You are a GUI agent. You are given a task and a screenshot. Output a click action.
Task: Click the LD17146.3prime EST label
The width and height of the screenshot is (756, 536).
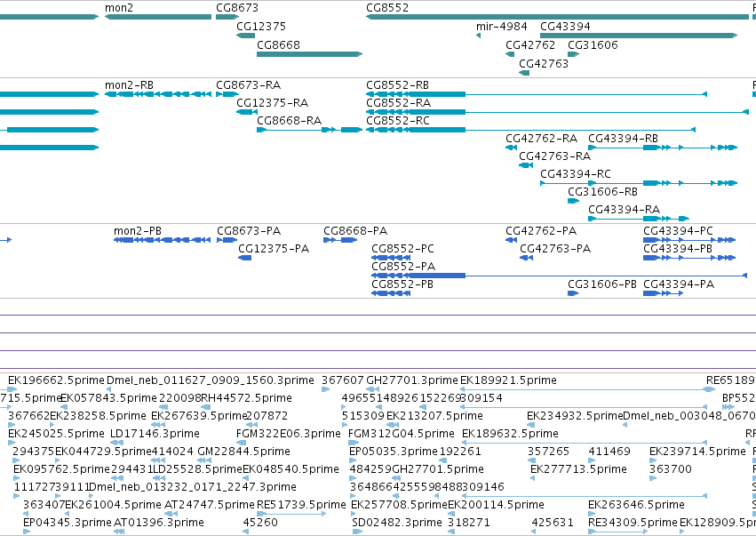[x=155, y=434]
